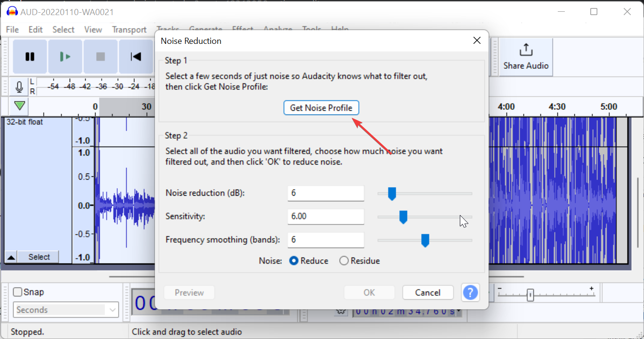This screenshot has height=339, width=644.
Task: Click the Audacity headphones icon in title bar
Action: 12,12
